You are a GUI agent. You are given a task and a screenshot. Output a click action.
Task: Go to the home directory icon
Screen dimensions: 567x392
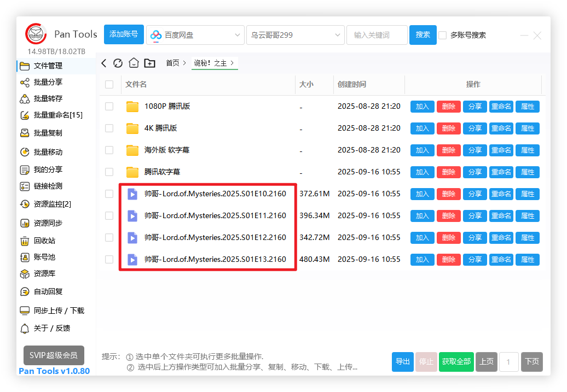coord(134,63)
